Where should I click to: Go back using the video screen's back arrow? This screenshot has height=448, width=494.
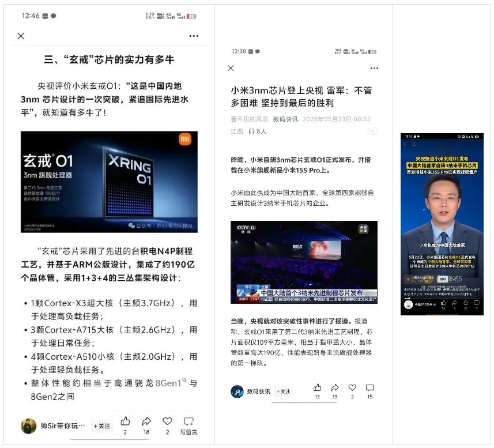click(405, 144)
